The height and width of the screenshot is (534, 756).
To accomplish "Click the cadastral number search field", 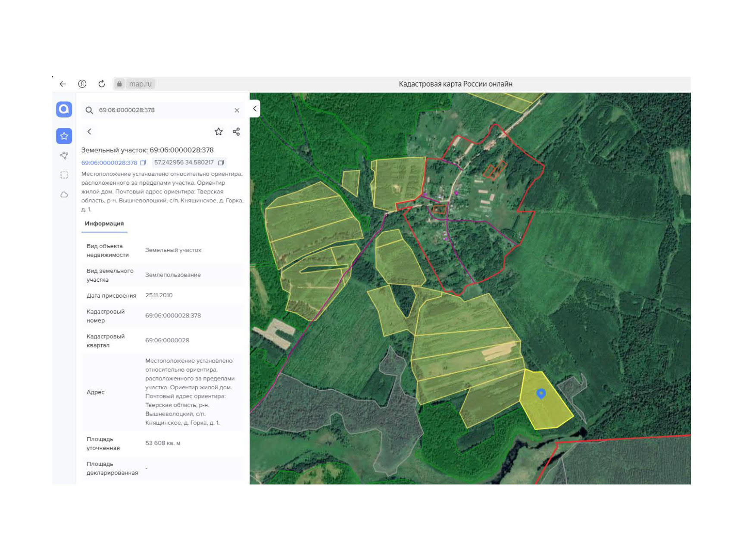I will [164, 110].
